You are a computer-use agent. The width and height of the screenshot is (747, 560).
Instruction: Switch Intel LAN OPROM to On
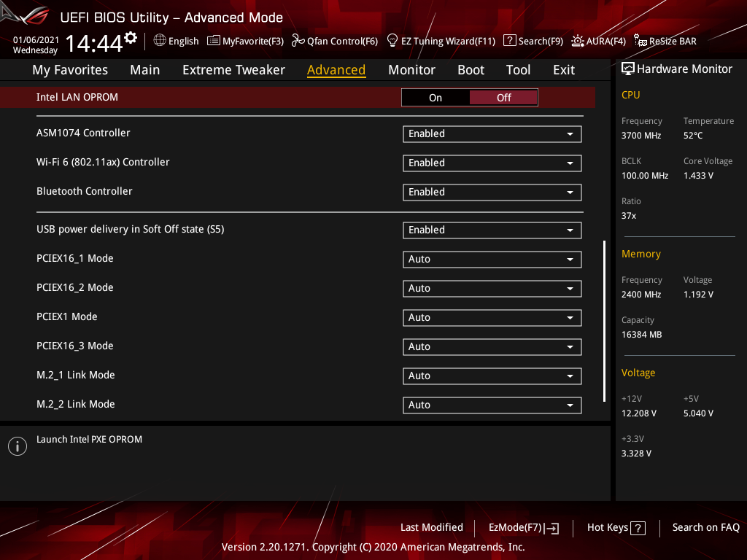[x=436, y=98]
